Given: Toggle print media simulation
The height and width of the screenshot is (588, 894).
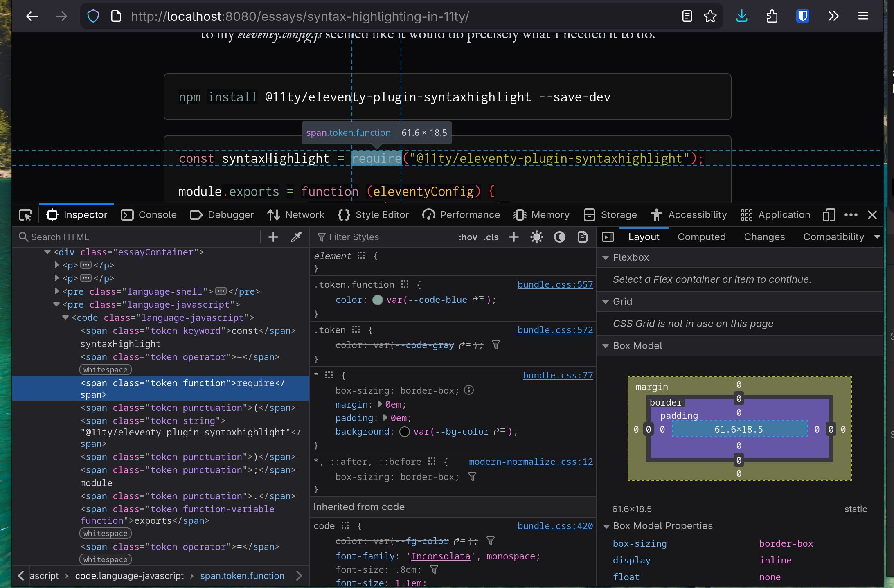Looking at the screenshot, I should 582,237.
